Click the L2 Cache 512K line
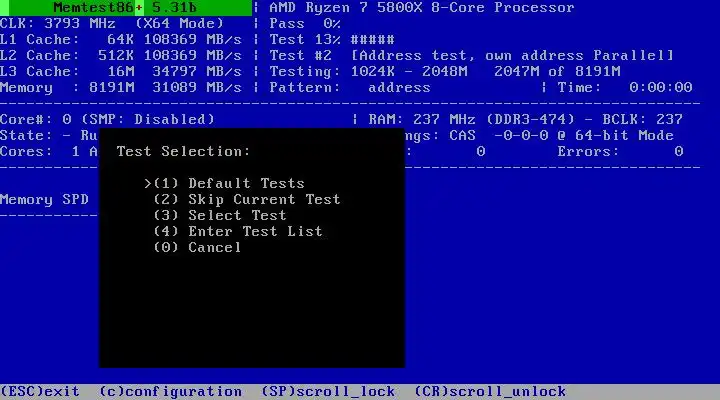The width and height of the screenshot is (720, 400). tap(121, 56)
